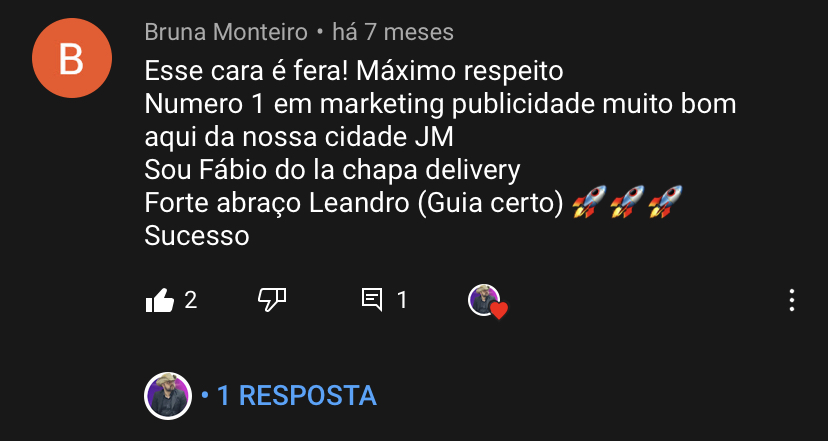The height and width of the screenshot is (441, 828).
Task: Click the 'Sou Fábio do la chapa delivery' line
Action: click(x=333, y=171)
